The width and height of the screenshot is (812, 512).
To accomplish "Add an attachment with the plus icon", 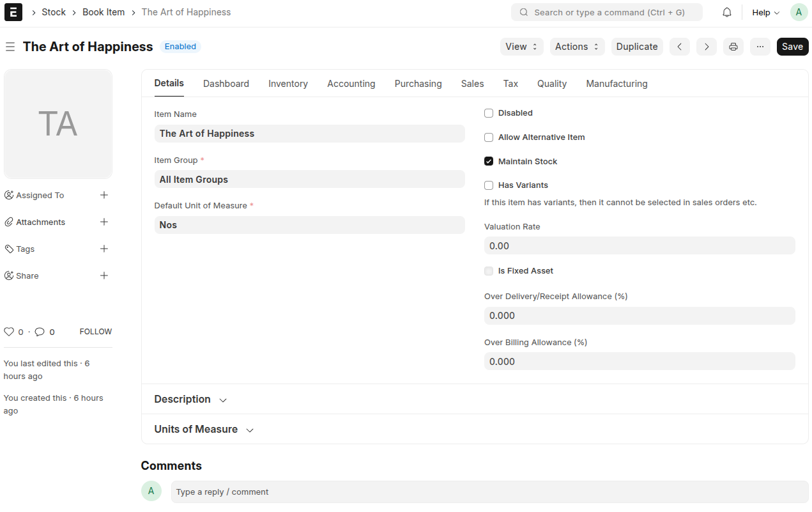I will tap(104, 222).
